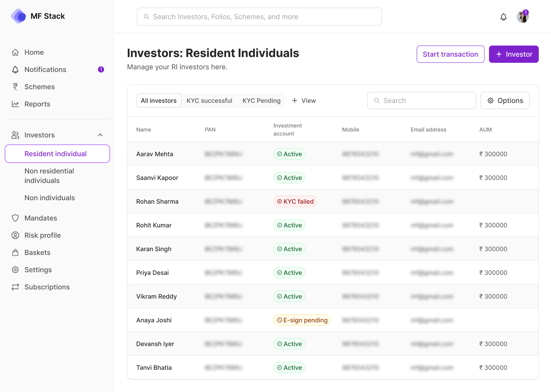Switch to KYC successful tab

click(209, 101)
